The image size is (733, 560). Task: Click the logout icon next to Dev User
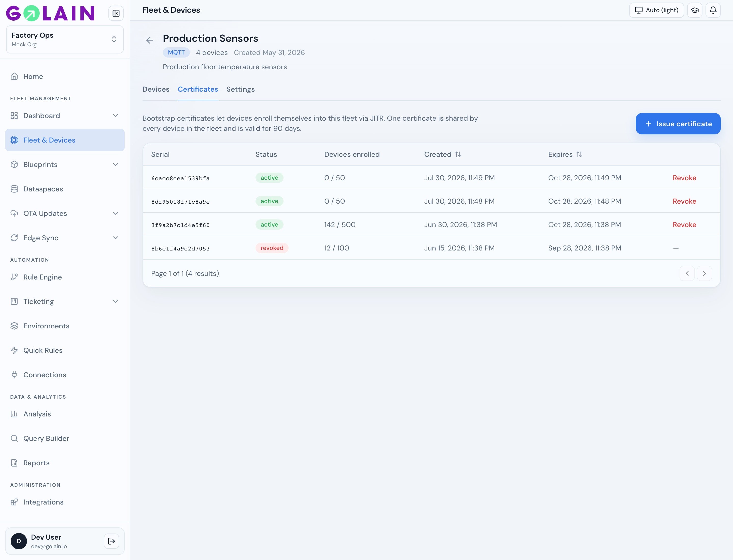111,541
